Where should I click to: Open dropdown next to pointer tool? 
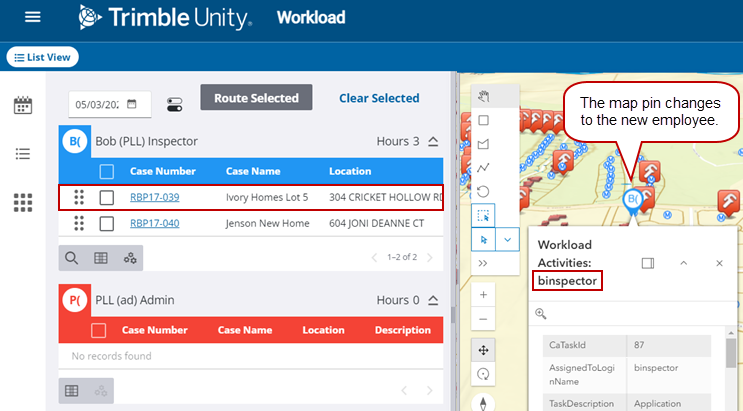(x=507, y=239)
